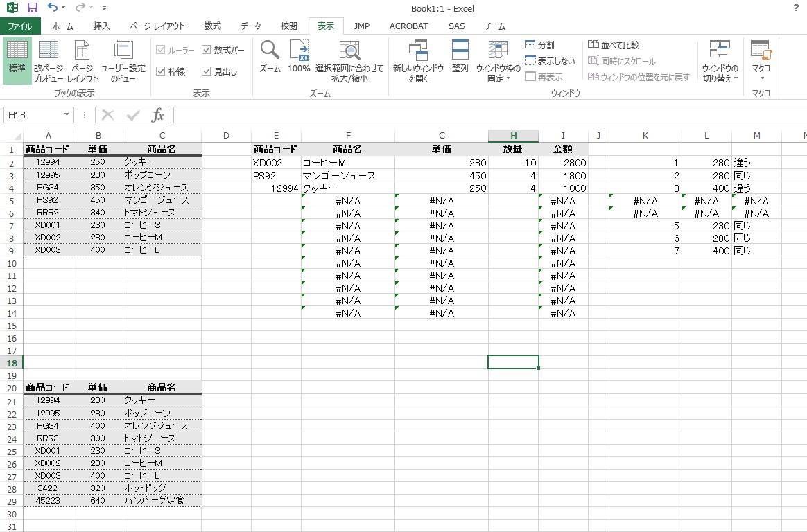Select the ページレイアウト view icon
Viewport: 807px width, 532px height.
(x=83, y=60)
